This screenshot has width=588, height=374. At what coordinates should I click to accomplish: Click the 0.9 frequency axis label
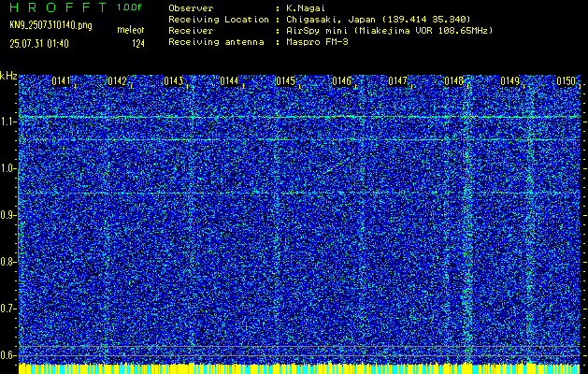click(x=7, y=215)
